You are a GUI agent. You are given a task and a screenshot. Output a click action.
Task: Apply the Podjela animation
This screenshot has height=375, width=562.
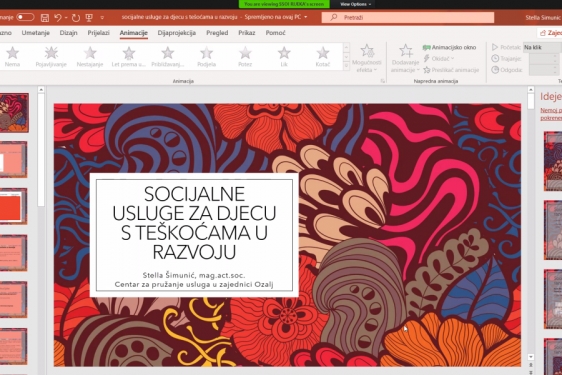tap(206, 57)
